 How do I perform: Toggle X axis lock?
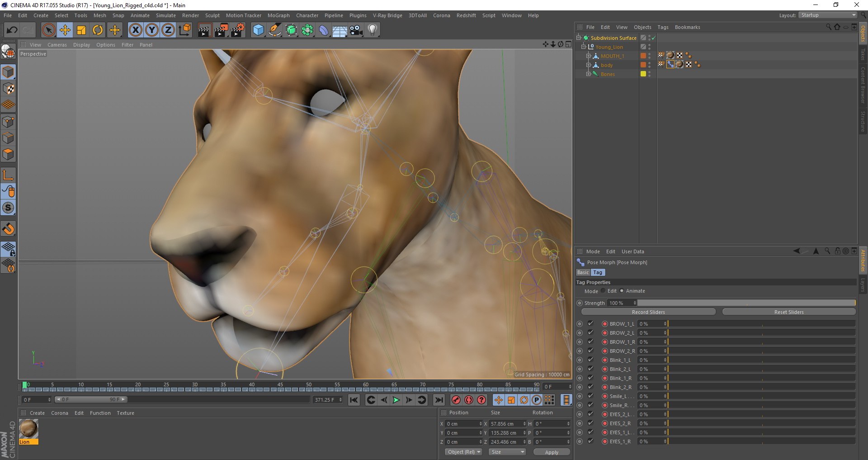(x=135, y=30)
